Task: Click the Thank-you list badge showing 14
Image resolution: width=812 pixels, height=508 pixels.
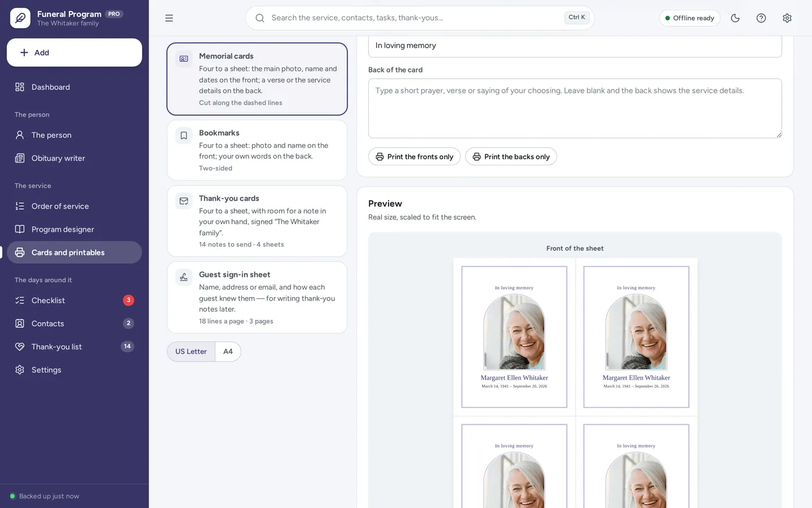Action: (128, 347)
